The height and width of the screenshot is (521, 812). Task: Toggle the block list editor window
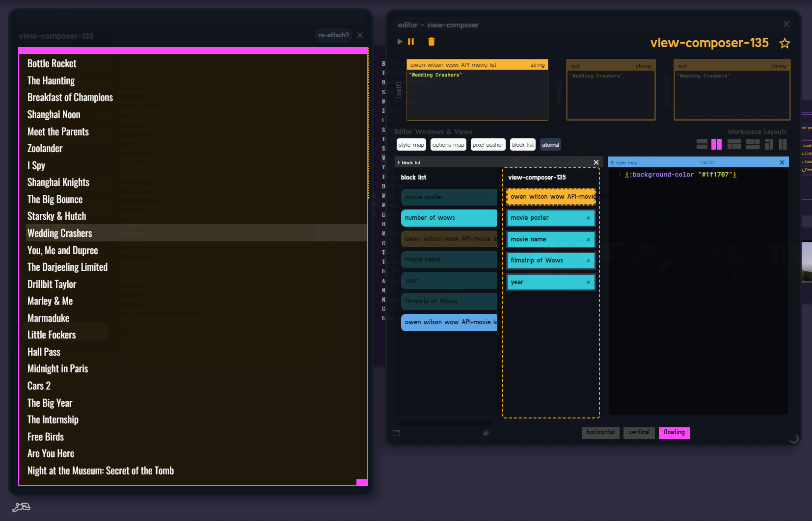point(523,145)
